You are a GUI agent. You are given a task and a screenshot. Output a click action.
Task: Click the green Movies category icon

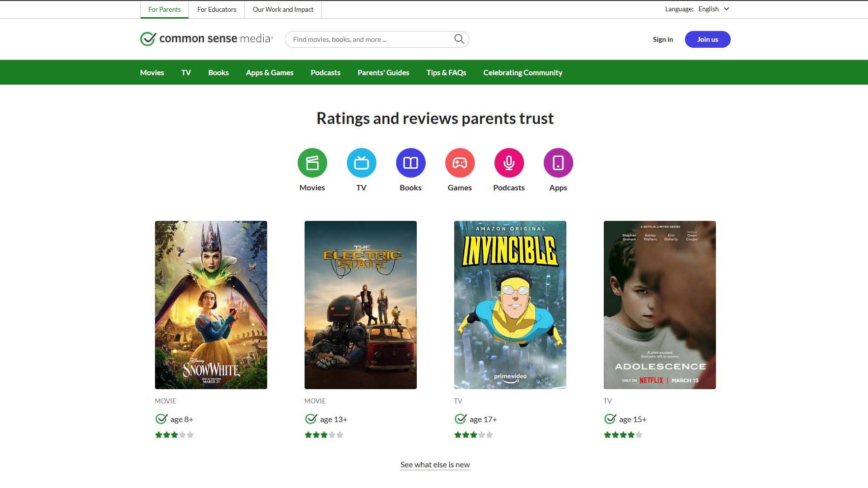312,163
